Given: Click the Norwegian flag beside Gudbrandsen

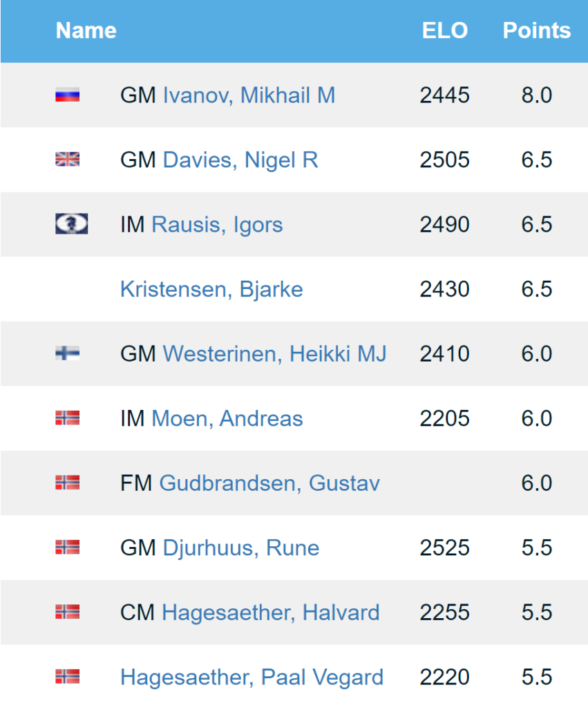Looking at the screenshot, I should 68,483.
